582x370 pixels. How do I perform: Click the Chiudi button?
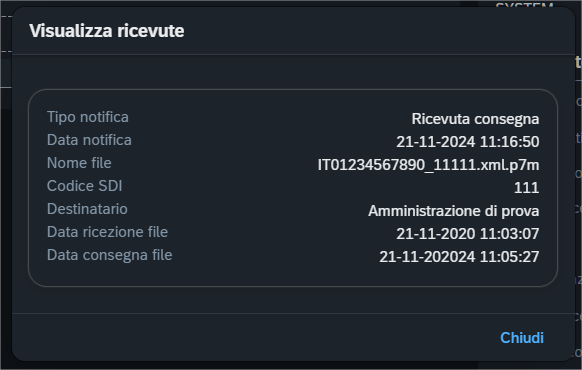coord(521,338)
